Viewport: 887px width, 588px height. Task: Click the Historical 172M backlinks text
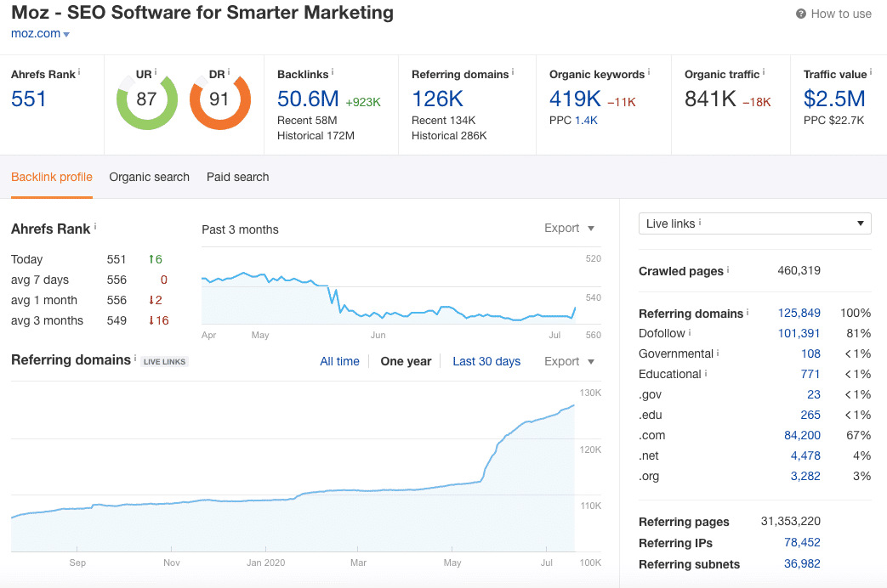click(x=316, y=136)
